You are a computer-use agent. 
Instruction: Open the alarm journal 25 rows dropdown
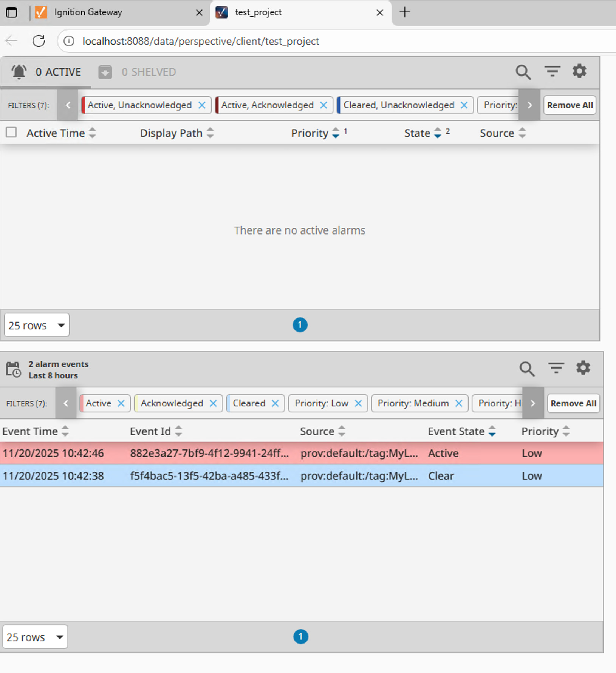[35, 637]
